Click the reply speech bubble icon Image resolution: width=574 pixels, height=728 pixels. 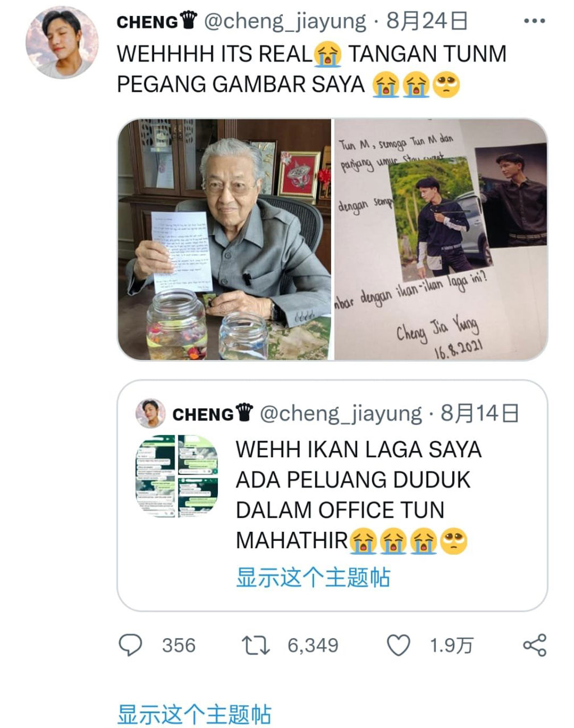(130, 645)
